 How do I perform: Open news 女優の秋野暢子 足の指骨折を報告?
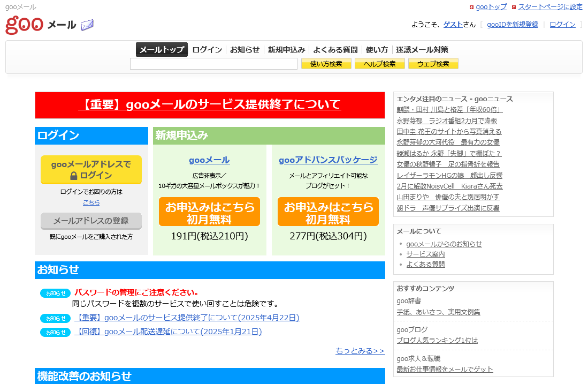click(448, 164)
